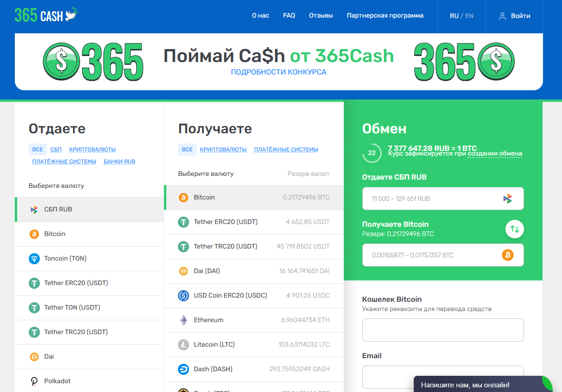Viewport: 562px width, 392px height.
Task: Click the Polkadot icon
Action: [x=34, y=381]
